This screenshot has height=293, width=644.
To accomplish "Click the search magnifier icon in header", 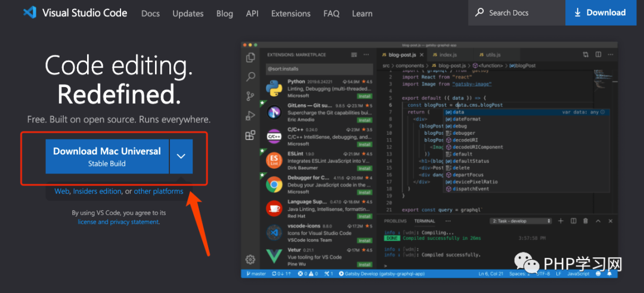I will (479, 13).
